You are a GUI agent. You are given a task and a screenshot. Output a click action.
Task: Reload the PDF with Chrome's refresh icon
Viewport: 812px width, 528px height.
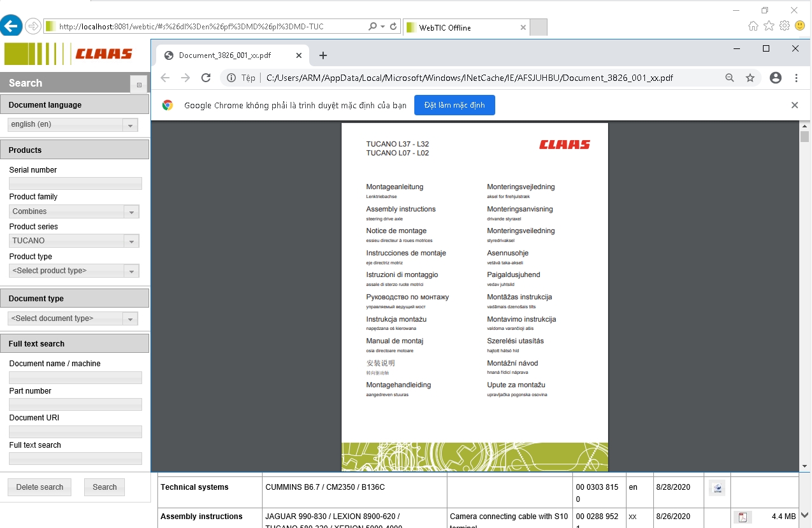pos(206,77)
